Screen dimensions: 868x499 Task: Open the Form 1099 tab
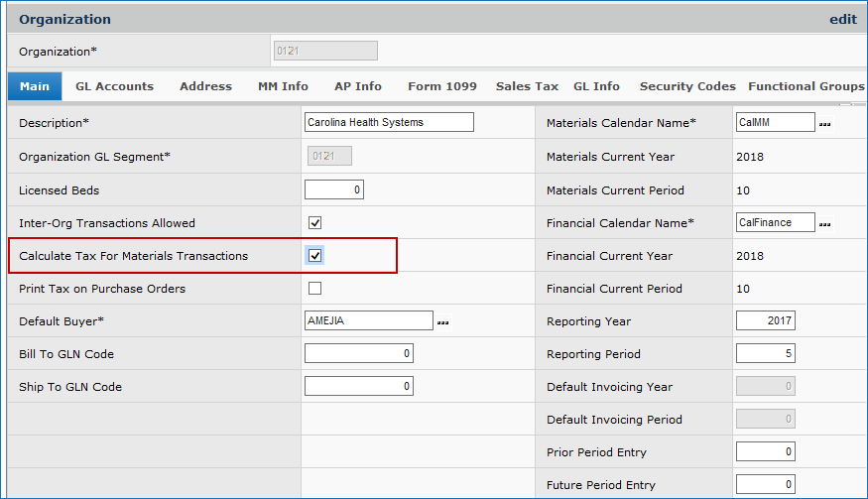(441, 86)
